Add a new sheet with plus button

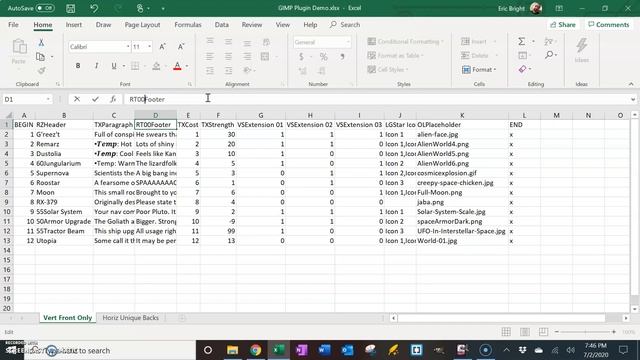[182, 318]
